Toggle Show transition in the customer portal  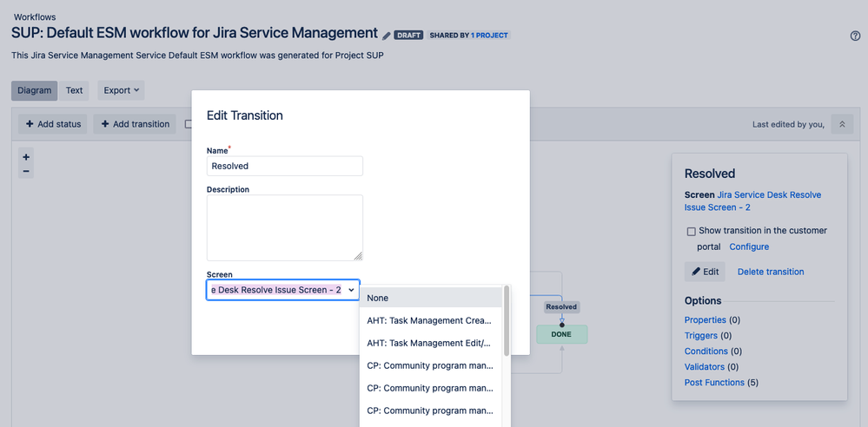coord(691,231)
